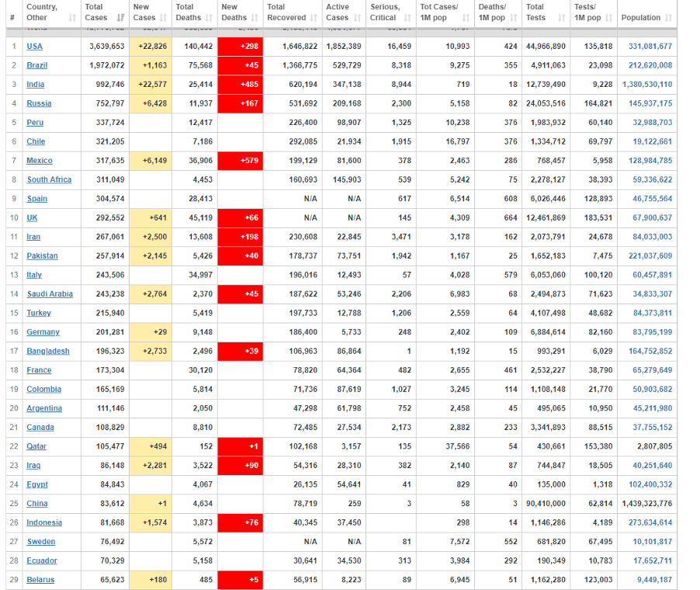Open the Turkey country link
The height and width of the screenshot is (590, 700).
tap(39, 313)
